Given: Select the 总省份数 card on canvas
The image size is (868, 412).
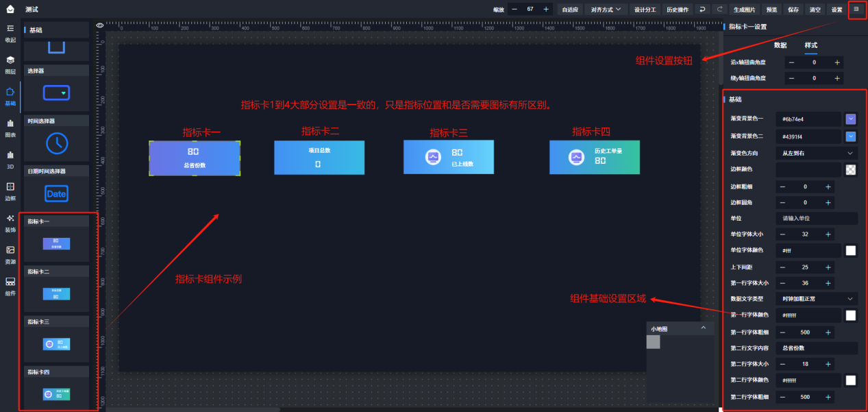Looking at the screenshot, I should click(x=195, y=158).
